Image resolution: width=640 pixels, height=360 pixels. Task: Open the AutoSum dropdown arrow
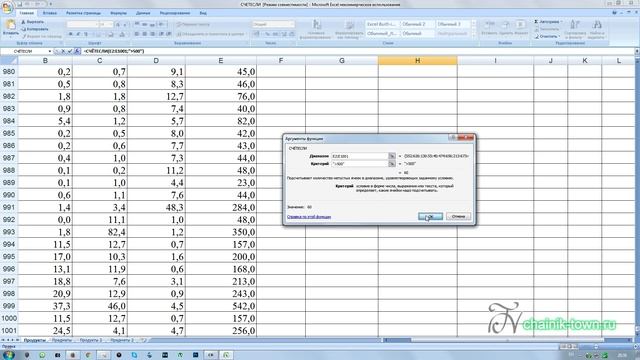click(562, 22)
